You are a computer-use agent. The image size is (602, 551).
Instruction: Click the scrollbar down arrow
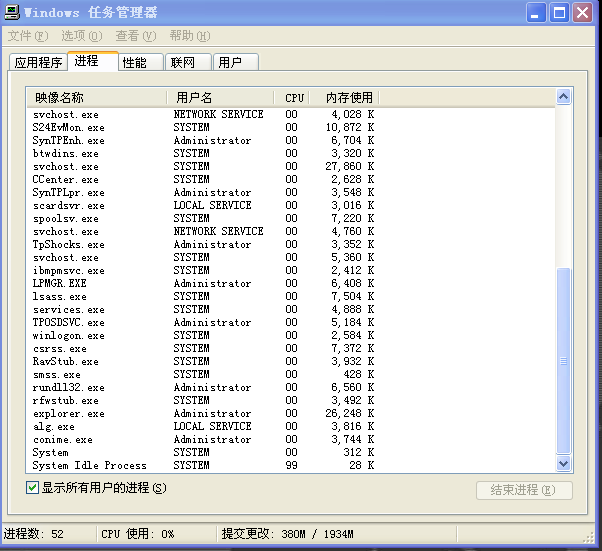tap(563, 463)
